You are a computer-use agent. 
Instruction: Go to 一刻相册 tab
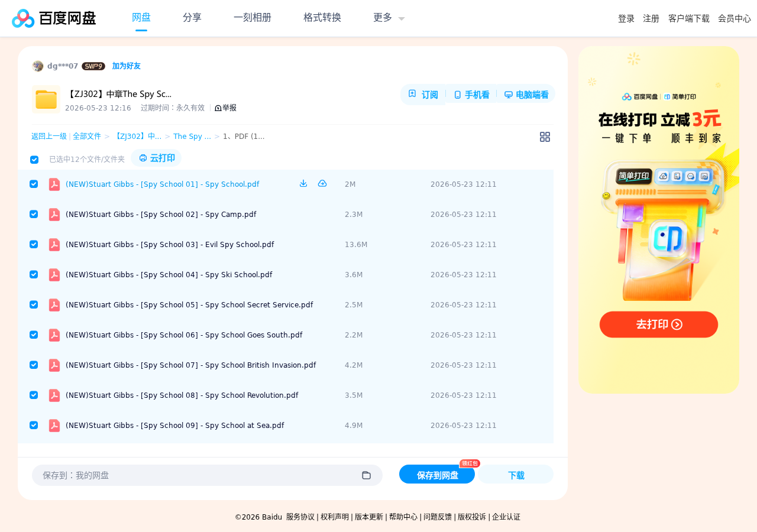(x=253, y=18)
